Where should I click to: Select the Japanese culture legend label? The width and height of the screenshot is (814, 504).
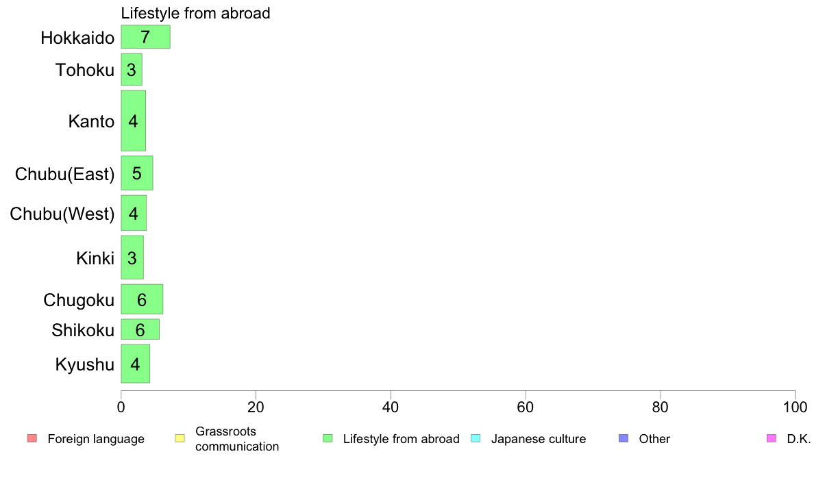(539, 439)
